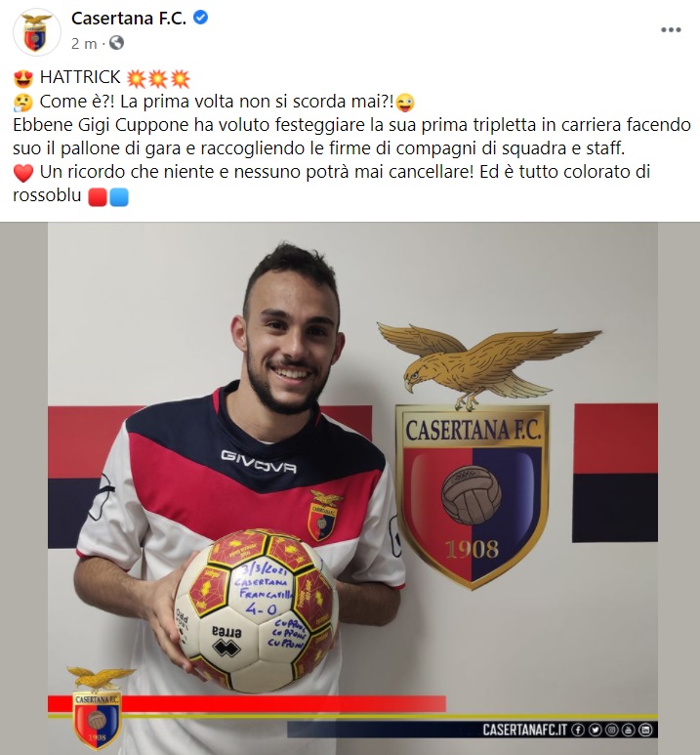Open the three-dot post options menu

tap(671, 30)
